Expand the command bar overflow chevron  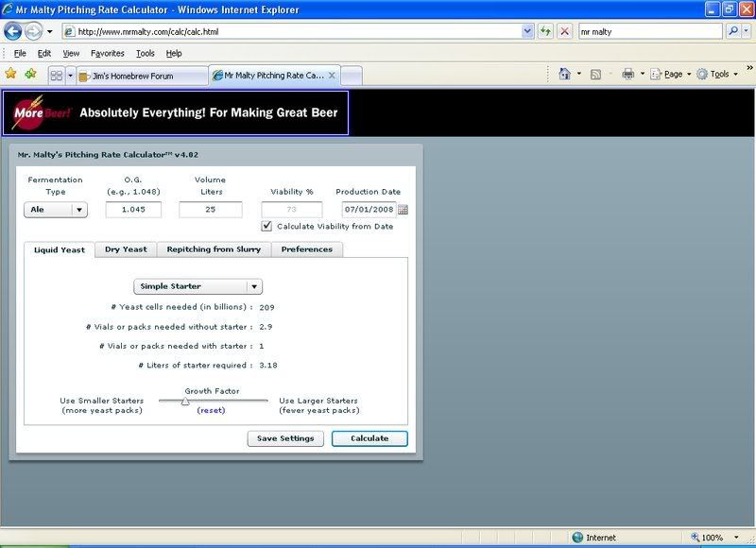tap(749, 68)
